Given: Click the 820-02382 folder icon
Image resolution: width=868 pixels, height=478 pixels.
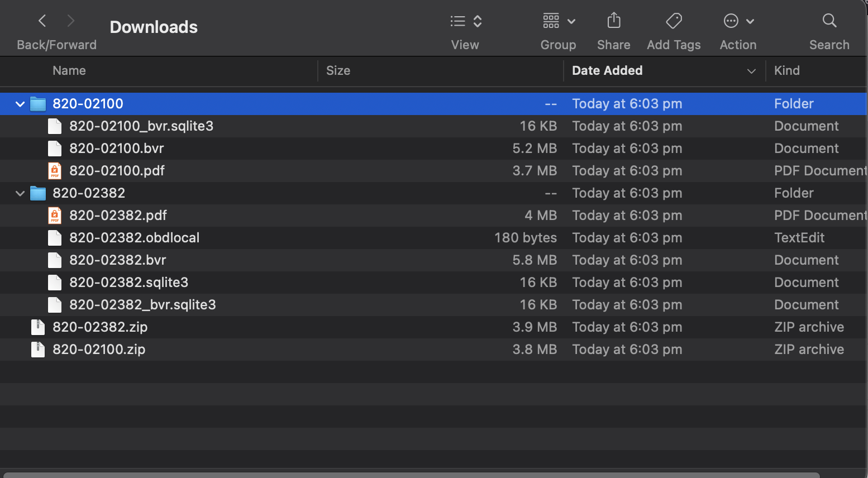Looking at the screenshot, I should (x=38, y=193).
